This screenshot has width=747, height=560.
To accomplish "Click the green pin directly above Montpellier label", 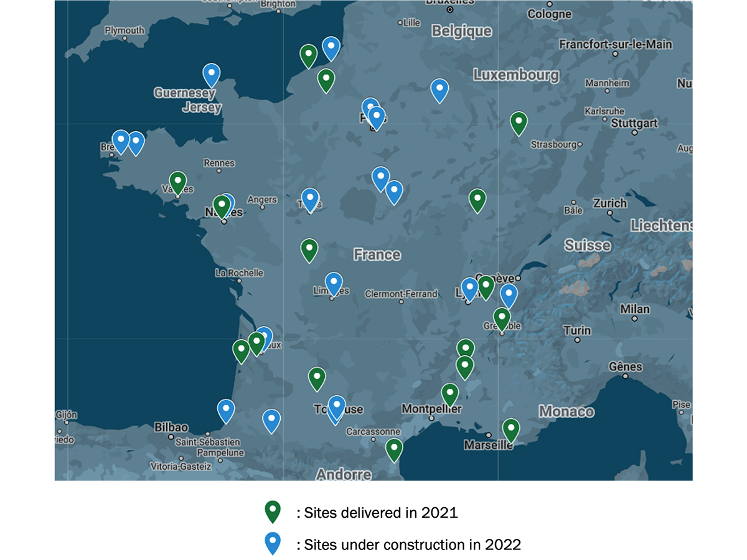I will [x=450, y=395].
